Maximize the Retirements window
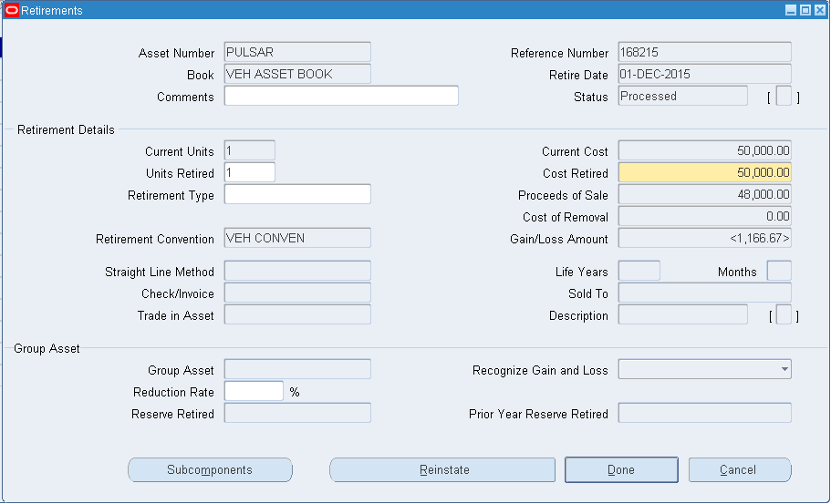 click(805, 10)
